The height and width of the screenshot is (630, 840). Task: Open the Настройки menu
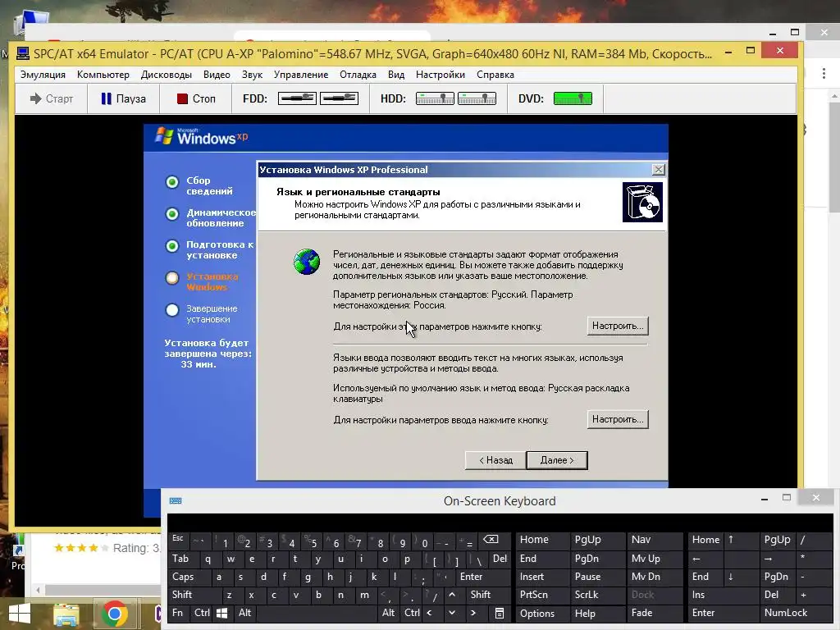[441, 75]
